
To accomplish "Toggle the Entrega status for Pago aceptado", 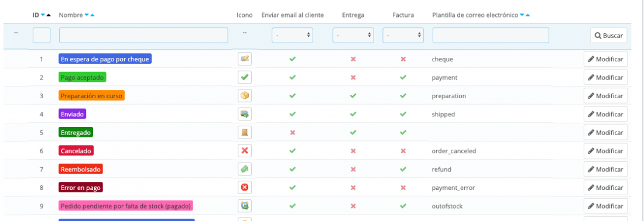I will point(353,78).
